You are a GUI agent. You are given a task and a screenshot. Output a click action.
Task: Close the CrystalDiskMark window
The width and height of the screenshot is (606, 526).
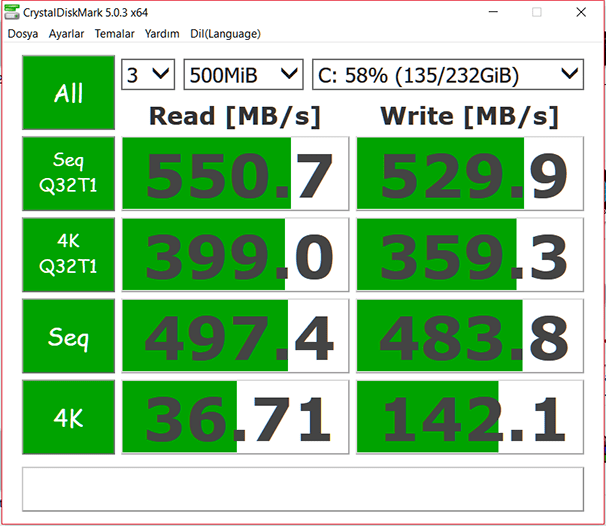(x=581, y=12)
